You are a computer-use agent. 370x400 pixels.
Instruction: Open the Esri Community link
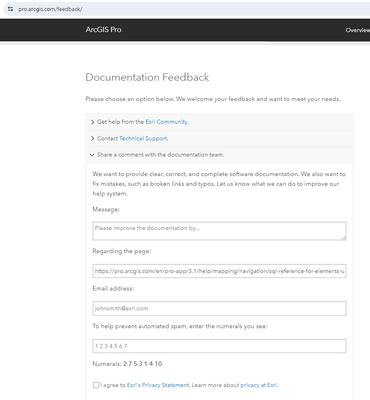(167, 122)
